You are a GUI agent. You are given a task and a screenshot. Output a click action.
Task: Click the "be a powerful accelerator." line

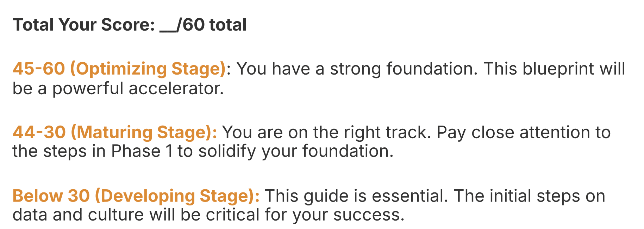point(118,88)
